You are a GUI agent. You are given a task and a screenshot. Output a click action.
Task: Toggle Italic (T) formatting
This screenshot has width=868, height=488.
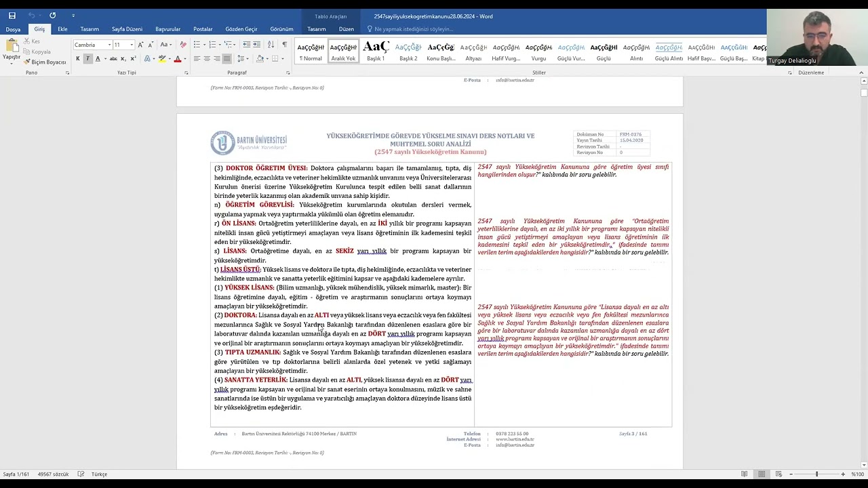pyautogui.click(x=87, y=59)
